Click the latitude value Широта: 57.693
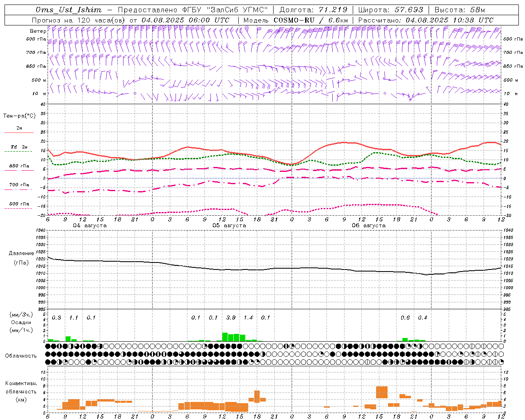This screenshot has width=525, height=420. tap(390, 10)
